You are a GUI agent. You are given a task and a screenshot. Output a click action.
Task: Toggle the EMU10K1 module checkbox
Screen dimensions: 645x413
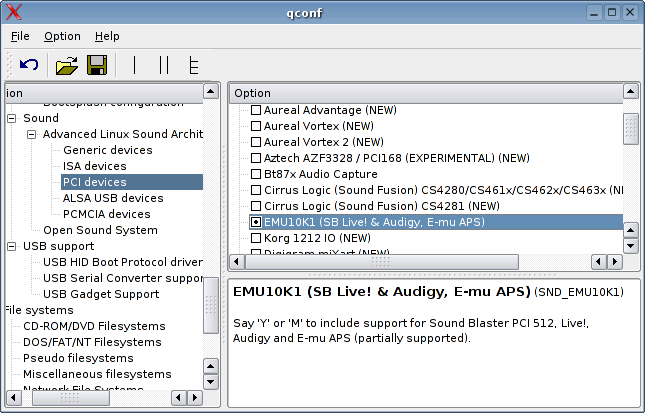coord(256,222)
